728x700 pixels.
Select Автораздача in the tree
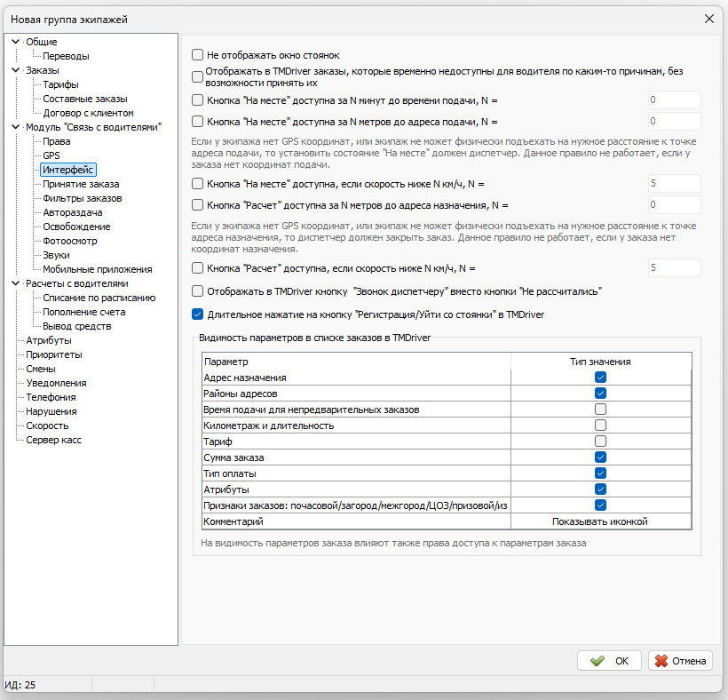(x=73, y=212)
